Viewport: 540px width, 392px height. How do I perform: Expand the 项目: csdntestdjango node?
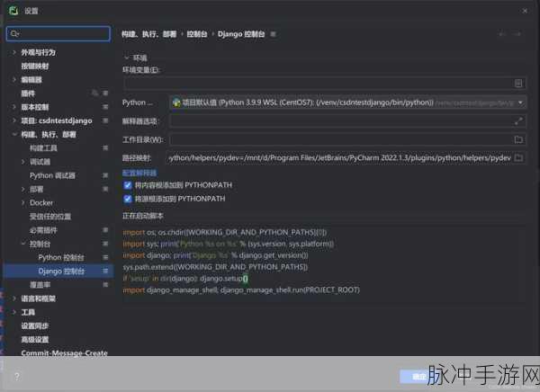[x=14, y=120]
